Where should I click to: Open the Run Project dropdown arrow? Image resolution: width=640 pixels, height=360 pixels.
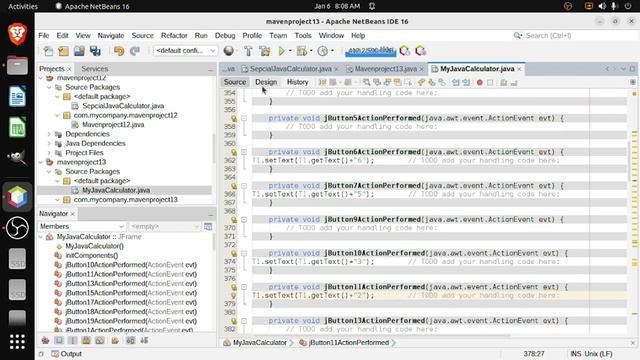pyautogui.click(x=290, y=51)
